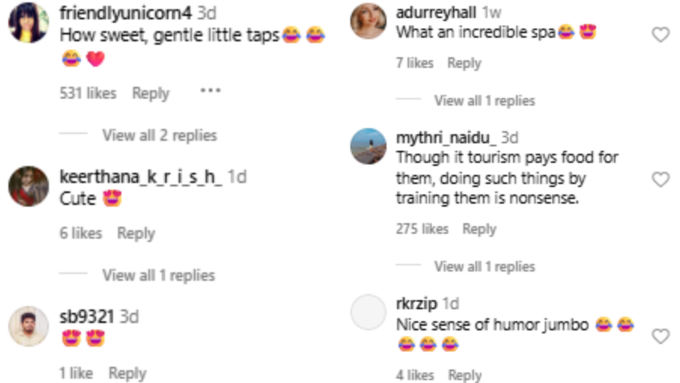Open friendlyunicorn4's profile picture
This screenshot has height=383, width=680.
[x=29, y=22]
